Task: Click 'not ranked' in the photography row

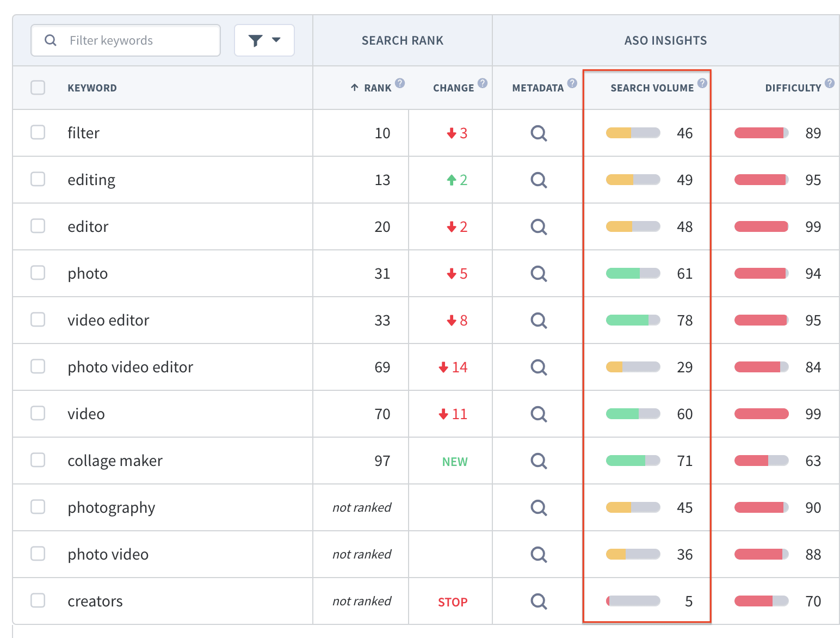Action: 362,507
